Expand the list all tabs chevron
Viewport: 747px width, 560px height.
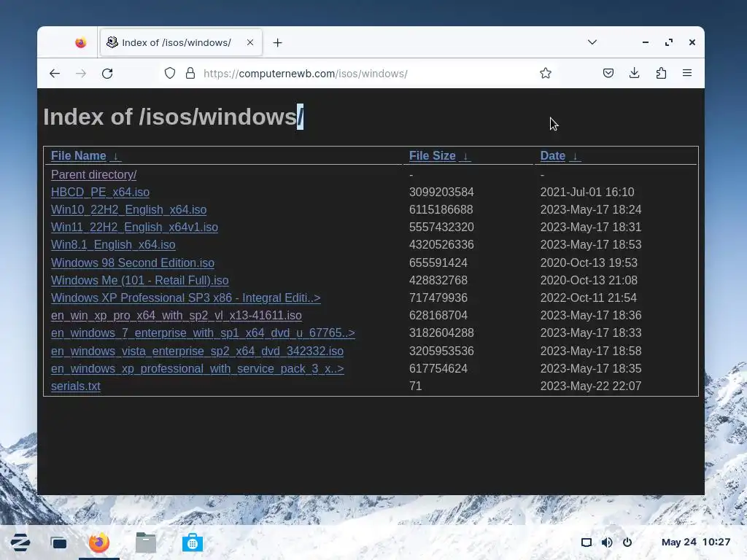coord(592,42)
